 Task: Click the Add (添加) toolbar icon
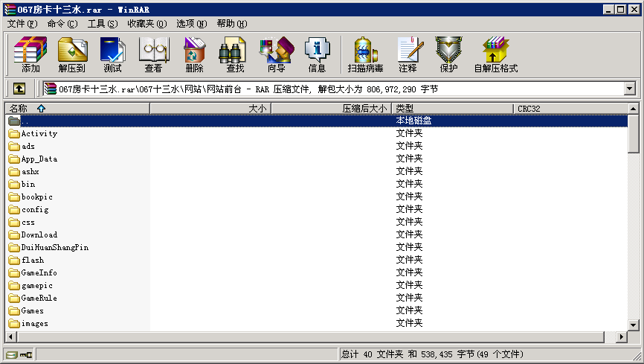30,54
